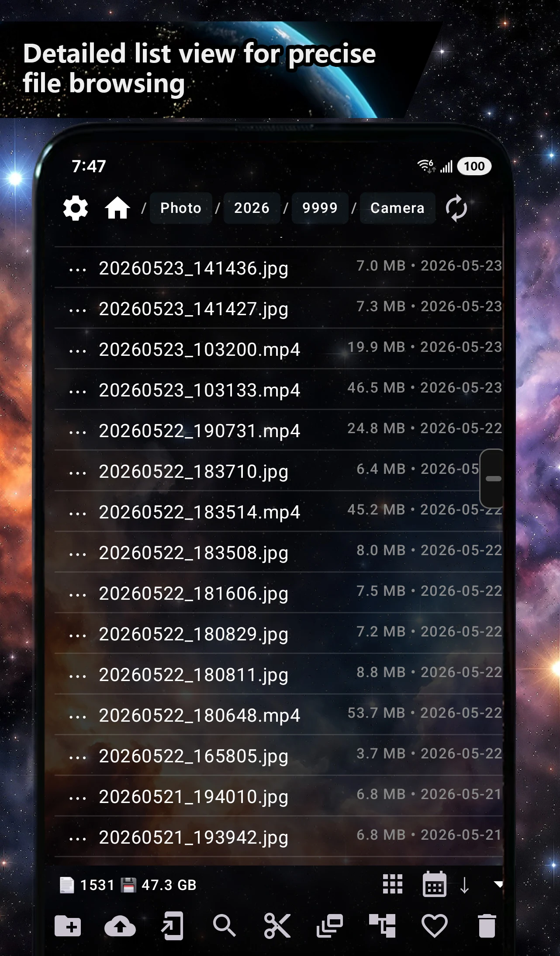Open image 20260522_180811.jpg
Image resolution: width=560 pixels, height=956 pixels.
pyautogui.click(x=279, y=674)
